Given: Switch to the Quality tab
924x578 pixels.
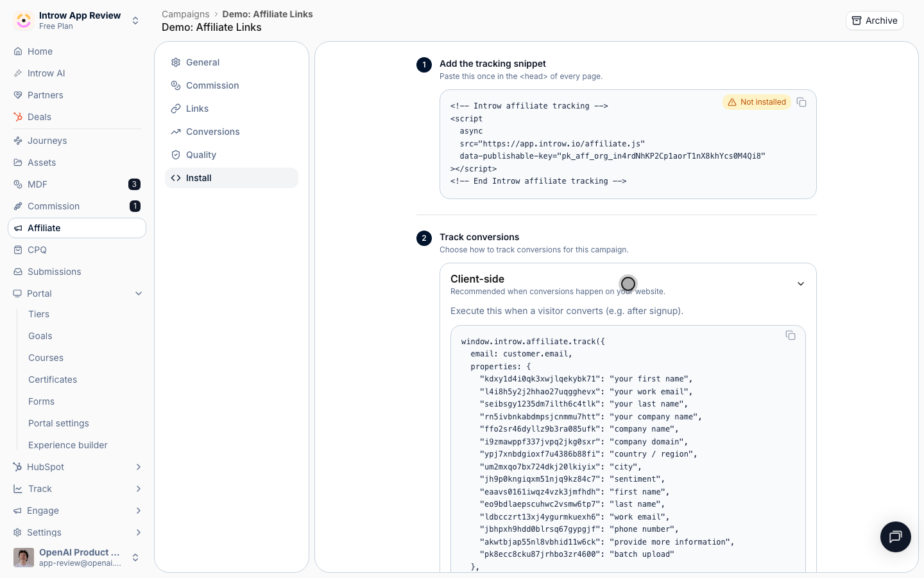Looking at the screenshot, I should click(x=232, y=155).
